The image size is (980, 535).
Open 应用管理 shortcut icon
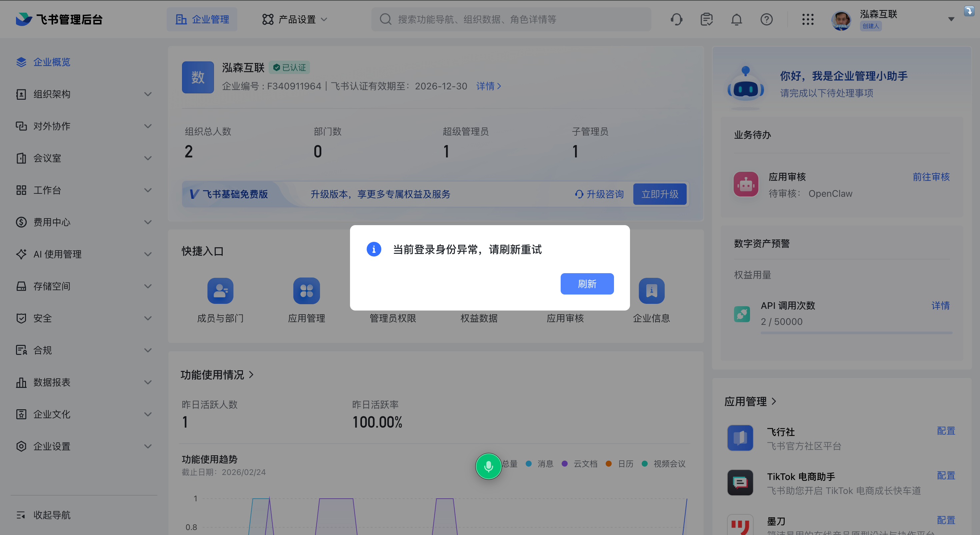point(306,291)
